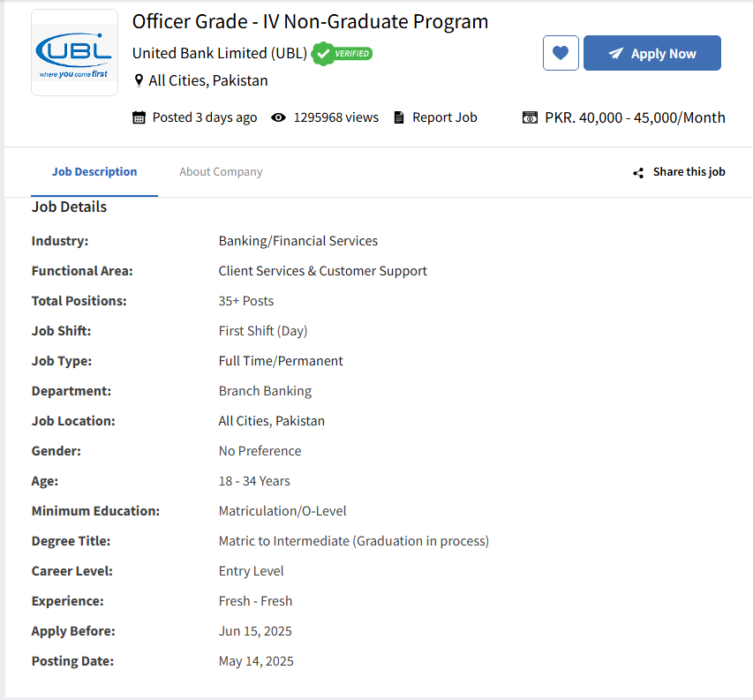Click '18 - 34 Years' age value
The image size is (753, 700).
pos(254,480)
